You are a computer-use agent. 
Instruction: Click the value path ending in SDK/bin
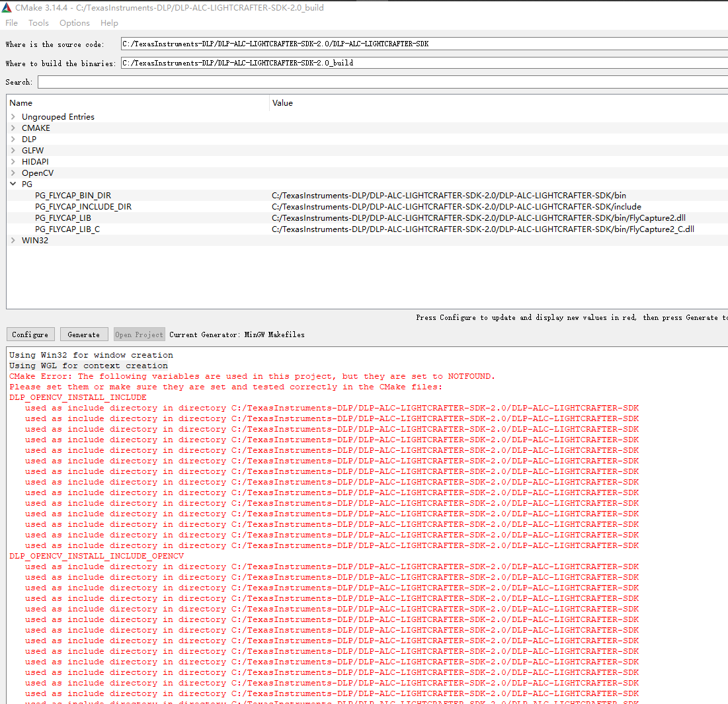click(x=449, y=196)
